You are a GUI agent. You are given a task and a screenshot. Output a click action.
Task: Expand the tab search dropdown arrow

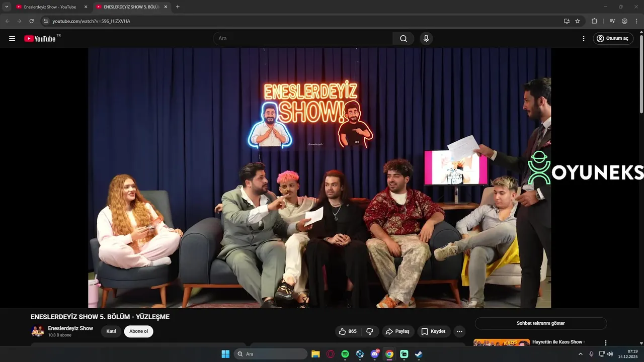point(7,7)
